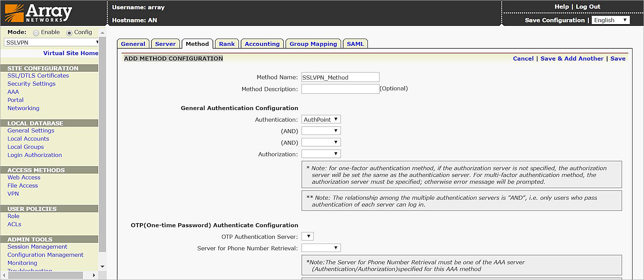Select the Config mode radio button
The image size is (644, 280).
[x=69, y=33]
